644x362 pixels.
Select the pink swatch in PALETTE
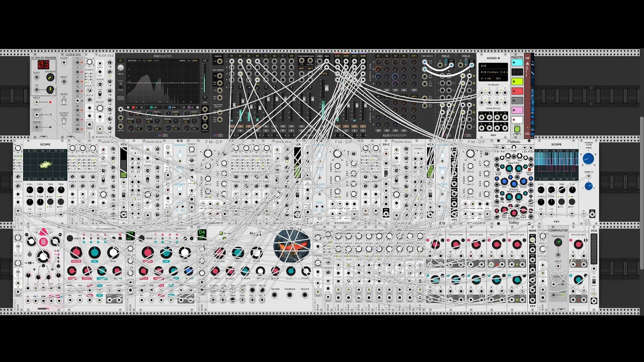click(517, 110)
